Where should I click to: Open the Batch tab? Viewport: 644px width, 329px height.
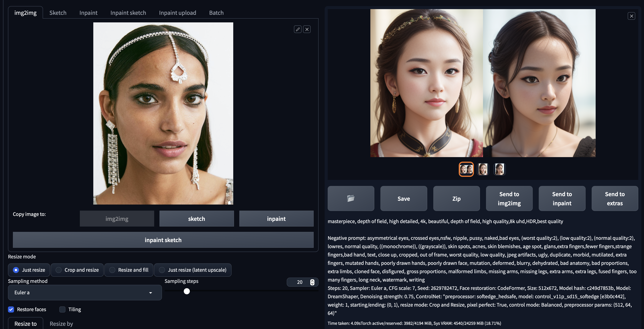(x=216, y=13)
